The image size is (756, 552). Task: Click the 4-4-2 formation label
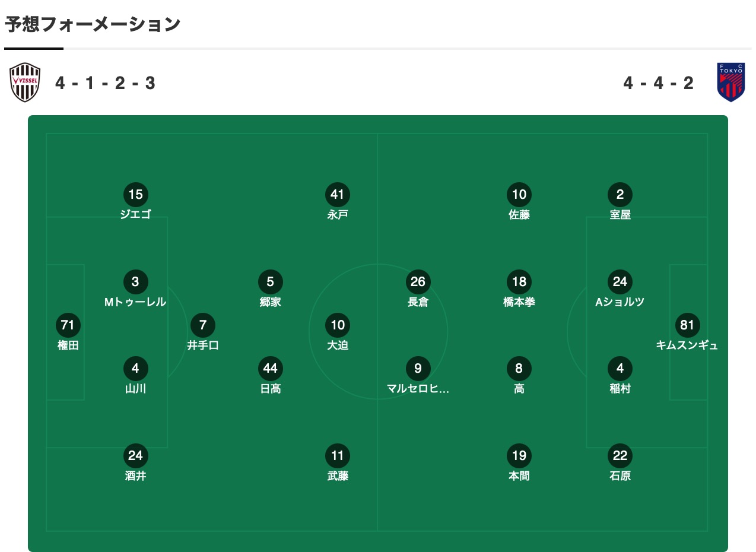[659, 83]
